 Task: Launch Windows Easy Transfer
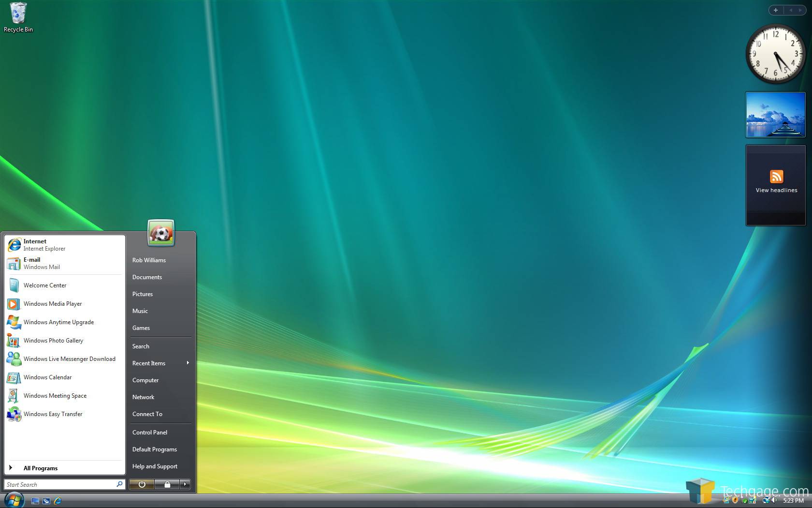pyautogui.click(x=65, y=414)
